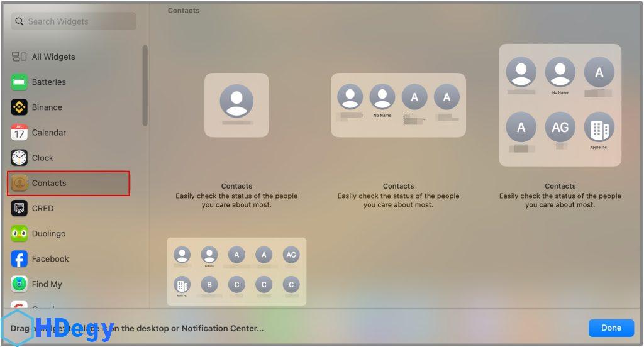Select the Clock icon in sidebar
The image size is (644, 347).
click(x=19, y=158)
